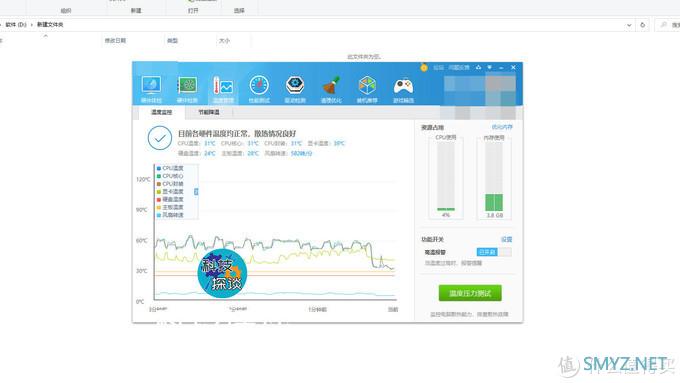Screen dimensions: 680x383
Task: Start the green 温度压力测试 button
Action: [x=470, y=293]
